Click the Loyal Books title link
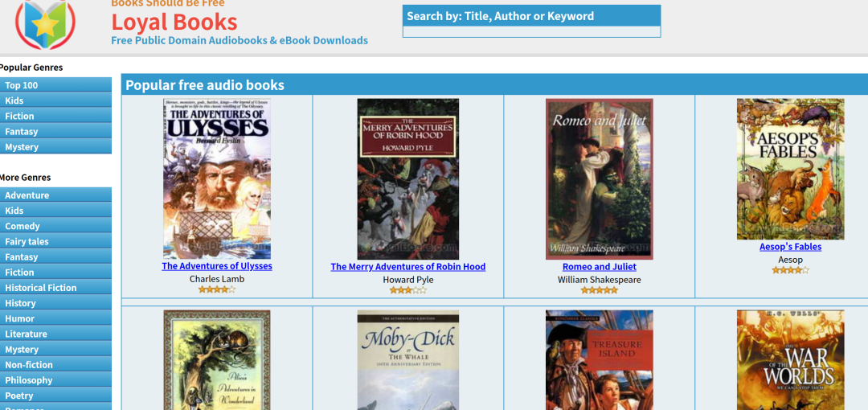 174,23
